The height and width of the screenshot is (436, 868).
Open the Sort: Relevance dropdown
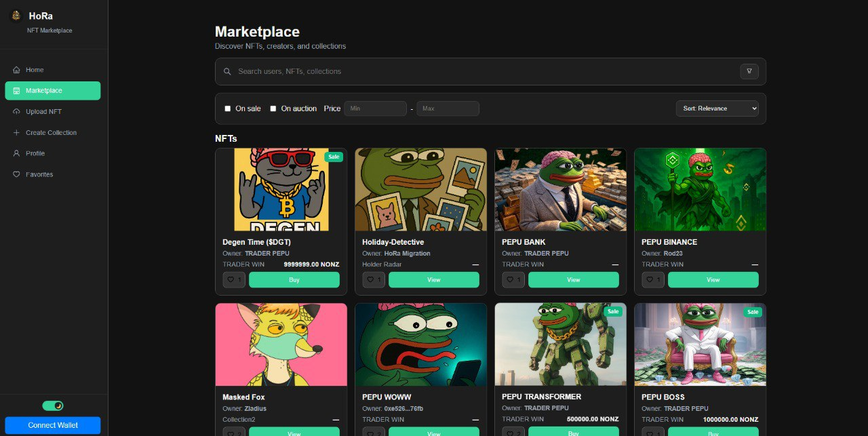pyautogui.click(x=717, y=108)
